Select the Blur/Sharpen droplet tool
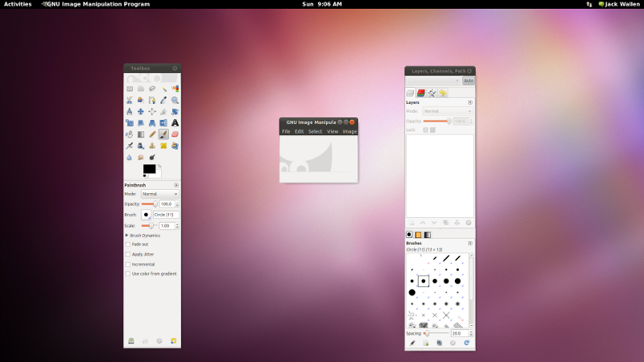This screenshot has width=644, height=362. [x=130, y=157]
